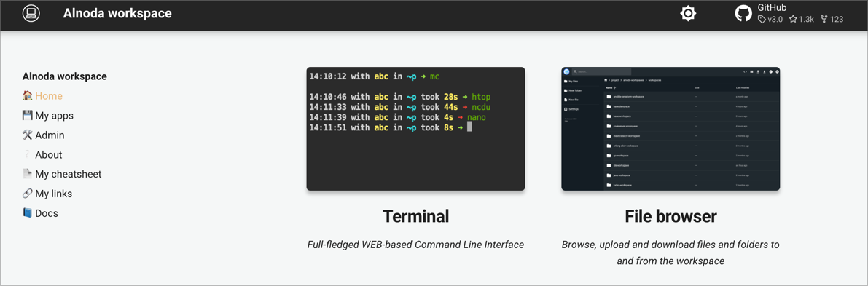Viewport: 868px width, 286px height.
Task: Open My cheatsheet in the sidebar
Action: click(68, 174)
